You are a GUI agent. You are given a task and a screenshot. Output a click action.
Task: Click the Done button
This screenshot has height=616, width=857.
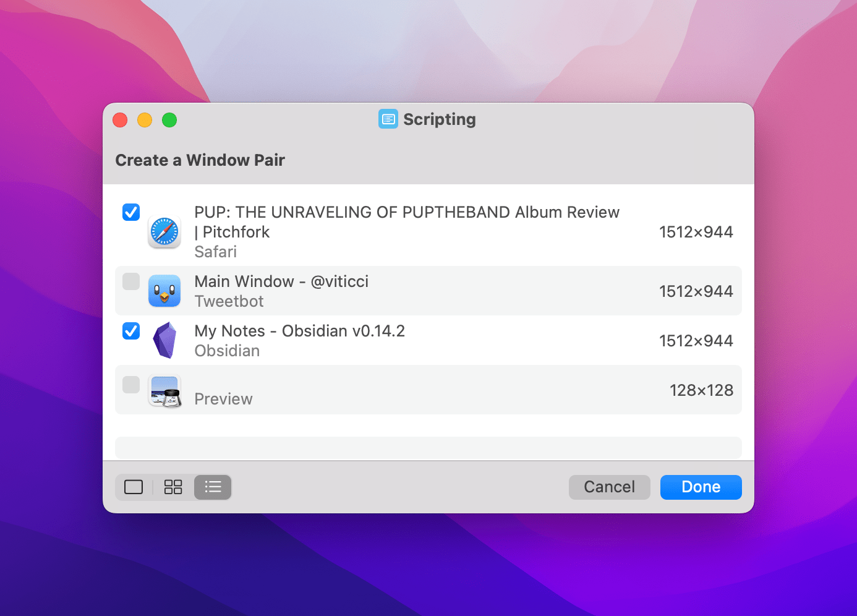701,487
